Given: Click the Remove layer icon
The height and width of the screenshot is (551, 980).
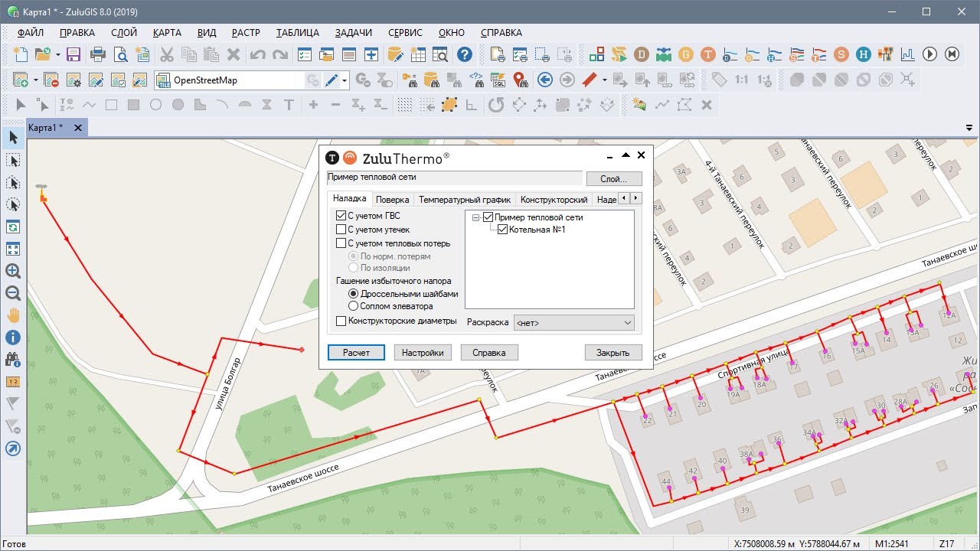Looking at the screenshot, I should (x=51, y=80).
